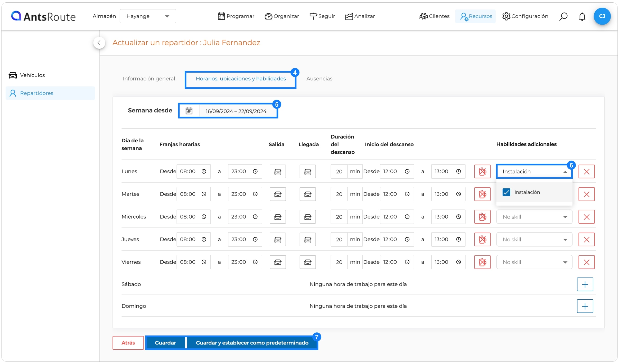619x364 pixels.
Task: Open the Analizar menu
Action: 360,16
